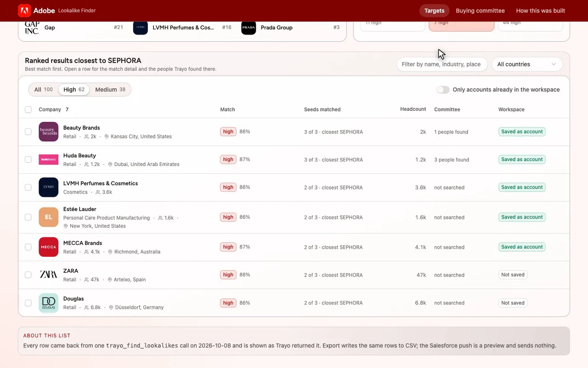Click the Huda Beauty pink logo

tap(48, 160)
